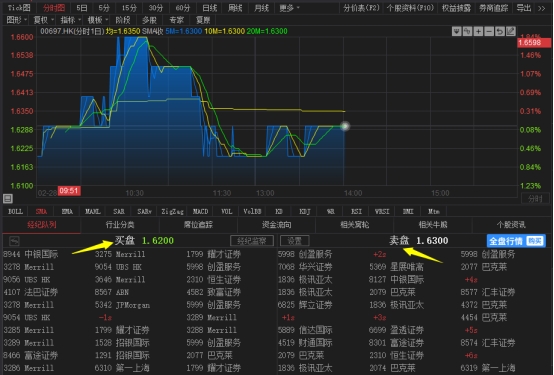554x375 pixels.
Task: Click the 设置 button
Action: 294,241
